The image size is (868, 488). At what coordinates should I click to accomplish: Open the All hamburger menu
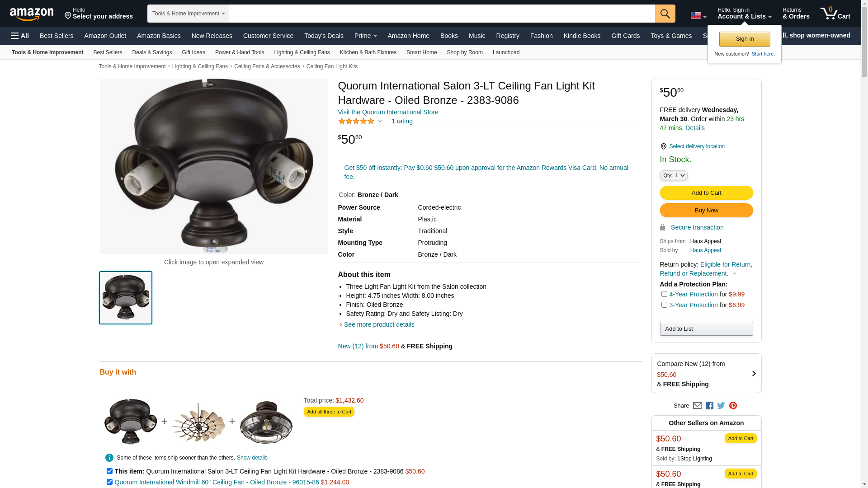click(x=20, y=36)
